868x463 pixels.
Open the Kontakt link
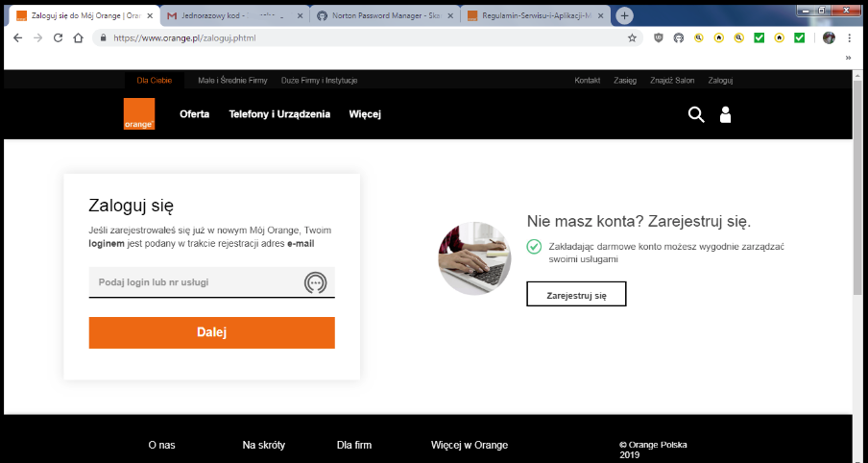(588, 81)
